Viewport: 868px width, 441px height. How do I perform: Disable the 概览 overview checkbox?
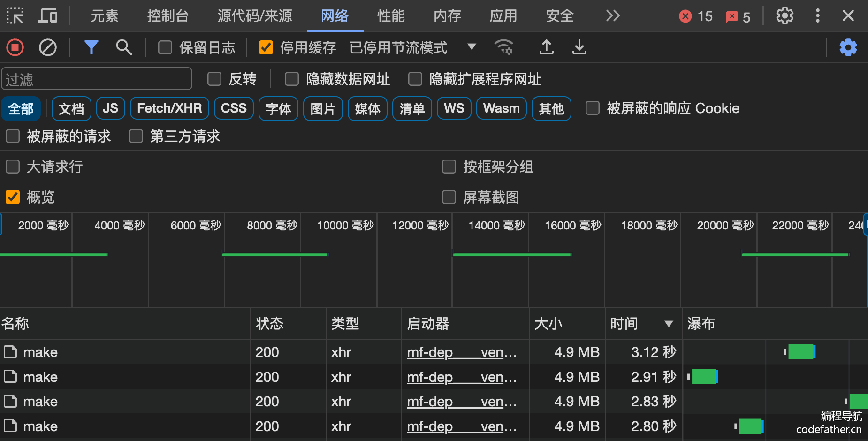13,197
